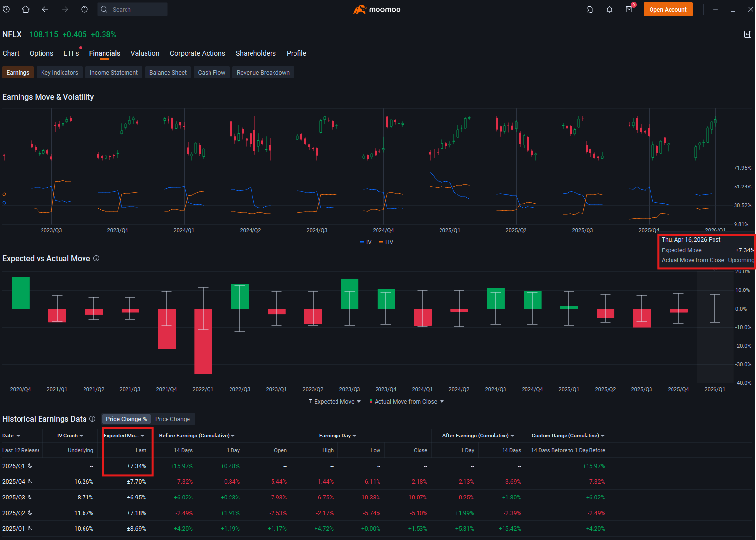This screenshot has height=540, width=756.
Task: Toggle the side panel collapse icon
Action: [748, 34]
